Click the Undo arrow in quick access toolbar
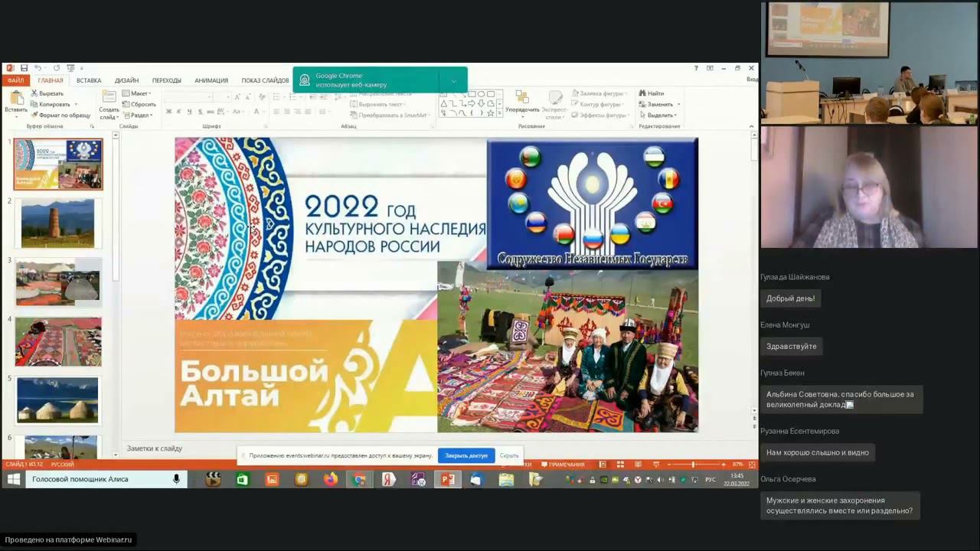This screenshot has width=980, height=551. 37,68
